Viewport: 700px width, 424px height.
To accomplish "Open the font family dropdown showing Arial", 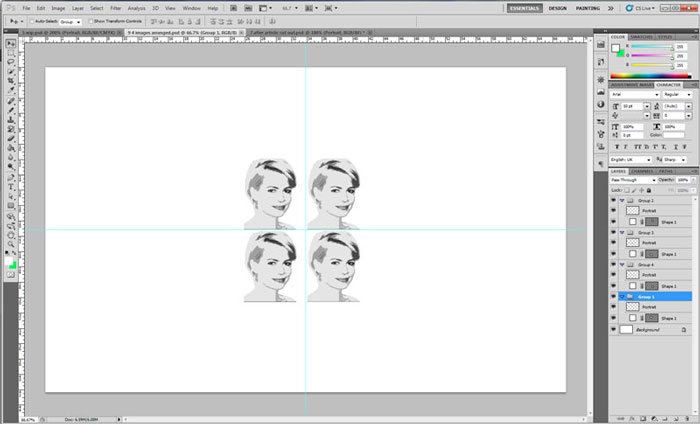I will click(x=632, y=94).
